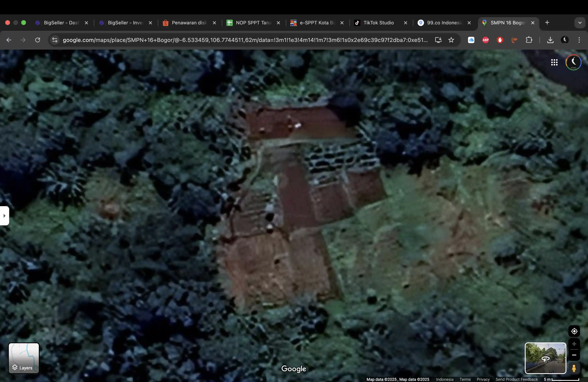
Task: Open the Chrome downloads icon
Action: pyautogui.click(x=550, y=40)
